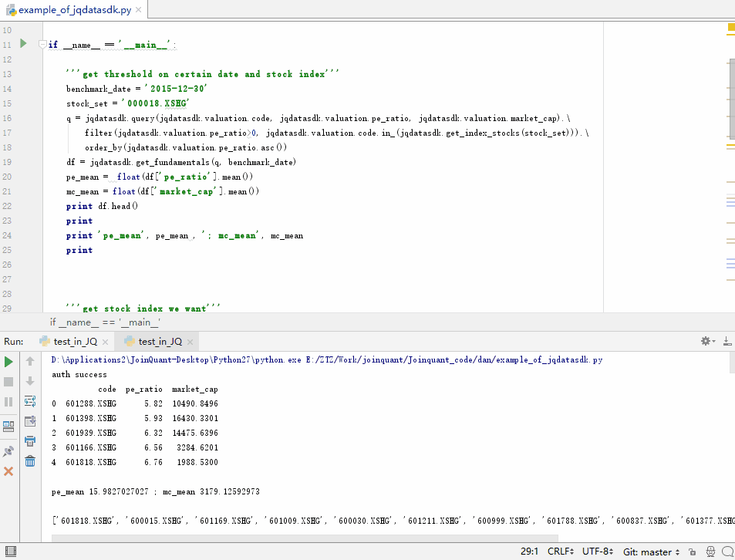
Task: Click the order_by call on line 18
Action: click(103, 147)
